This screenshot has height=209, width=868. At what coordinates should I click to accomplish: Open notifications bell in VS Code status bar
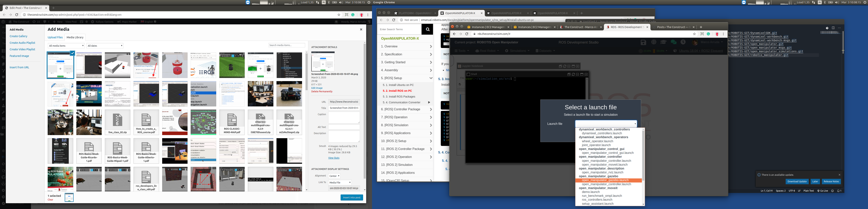click(839, 191)
